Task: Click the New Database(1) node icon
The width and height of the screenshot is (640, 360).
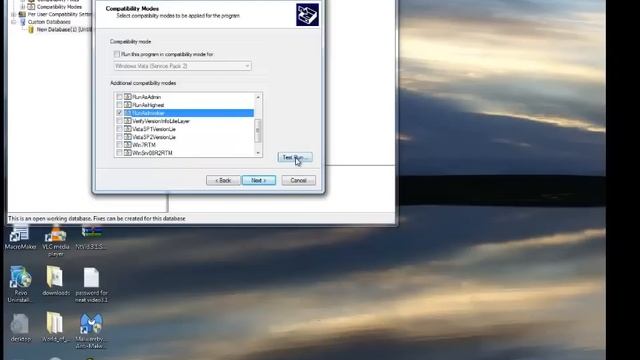Action: tap(31, 29)
